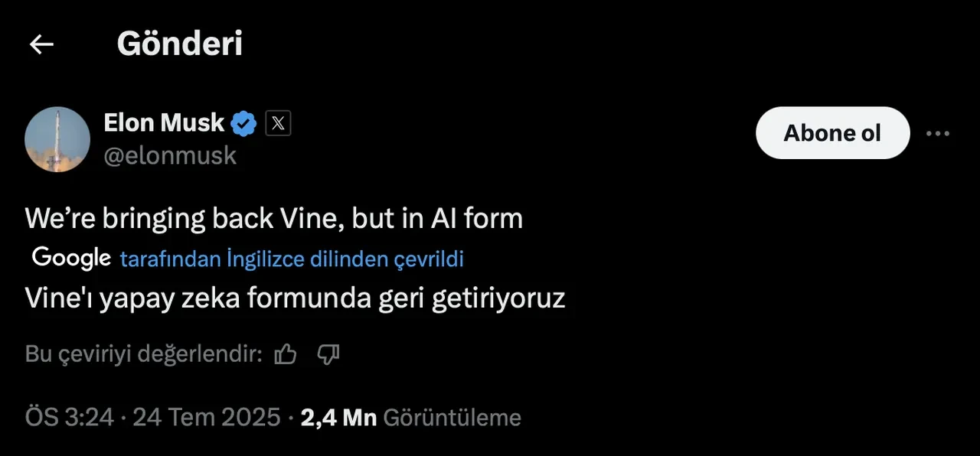This screenshot has width=980, height=456.
Task: Open Elon Musk's rocket profile picture
Action: (x=57, y=138)
